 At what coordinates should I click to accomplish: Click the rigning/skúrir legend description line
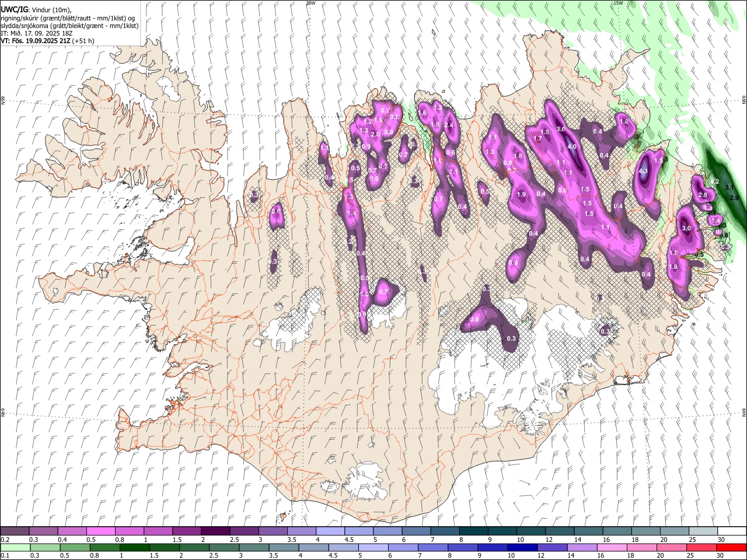pyautogui.click(x=68, y=18)
